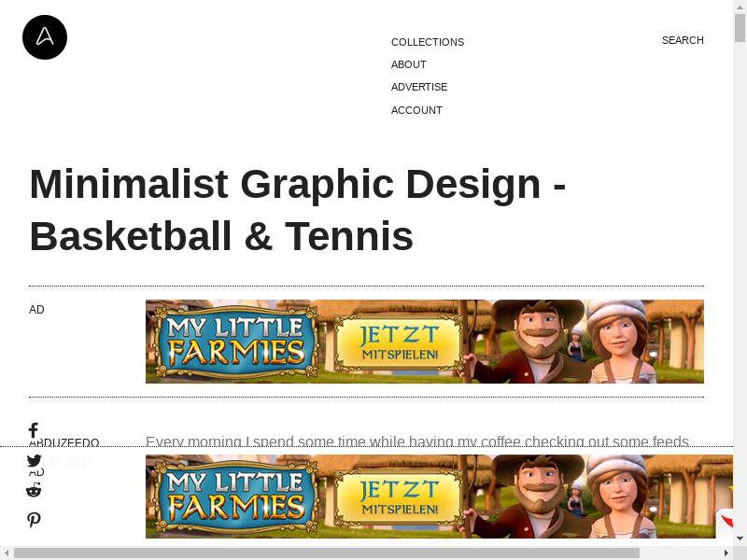Click the vertical scrollbar thumb

[740, 28]
